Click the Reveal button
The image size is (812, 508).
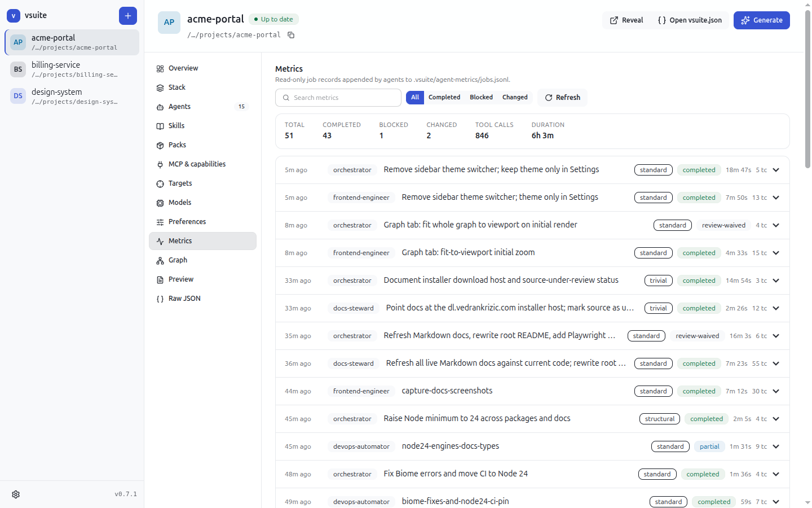[626, 20]
